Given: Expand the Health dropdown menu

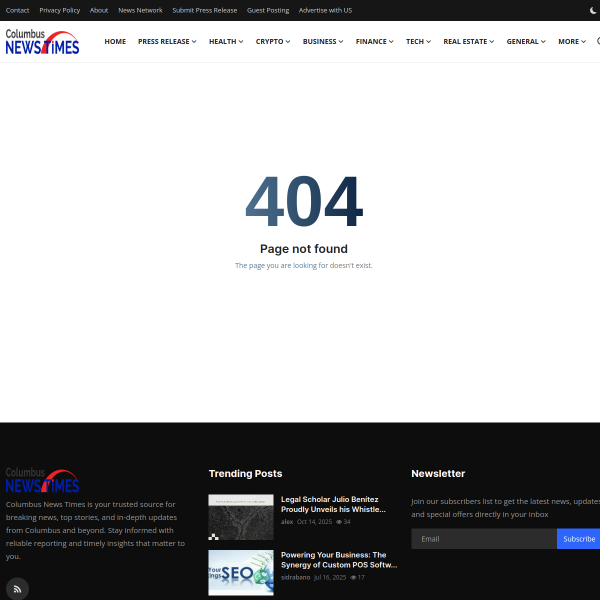Looking at the screenshot, I should tap(226, 41).
